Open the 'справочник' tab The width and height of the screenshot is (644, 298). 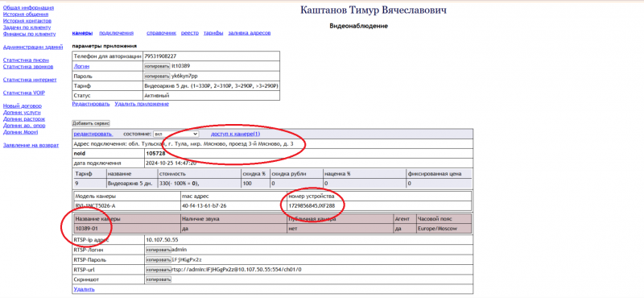162,33
